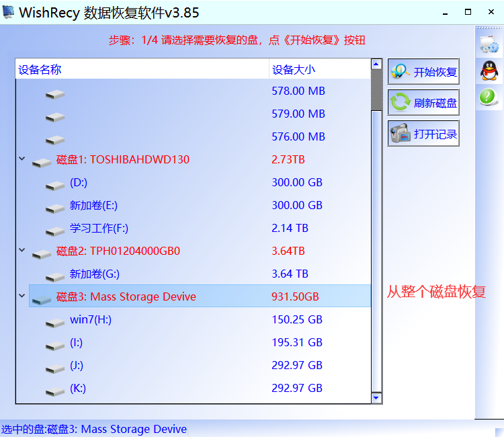This screenshot has height=437, width=504.
Task: Click the 2.14 TB size value
Action: point(290,228)
